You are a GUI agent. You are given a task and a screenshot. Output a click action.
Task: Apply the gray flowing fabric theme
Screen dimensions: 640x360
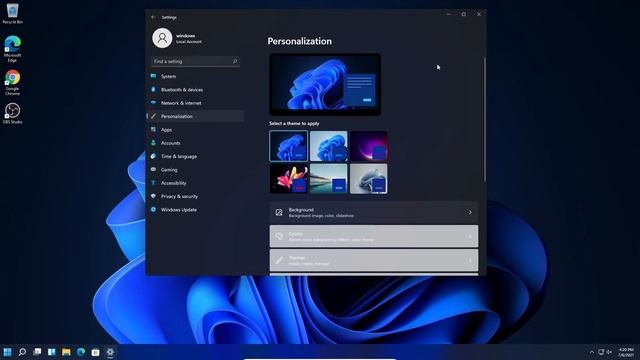click(x=369, y=178)
